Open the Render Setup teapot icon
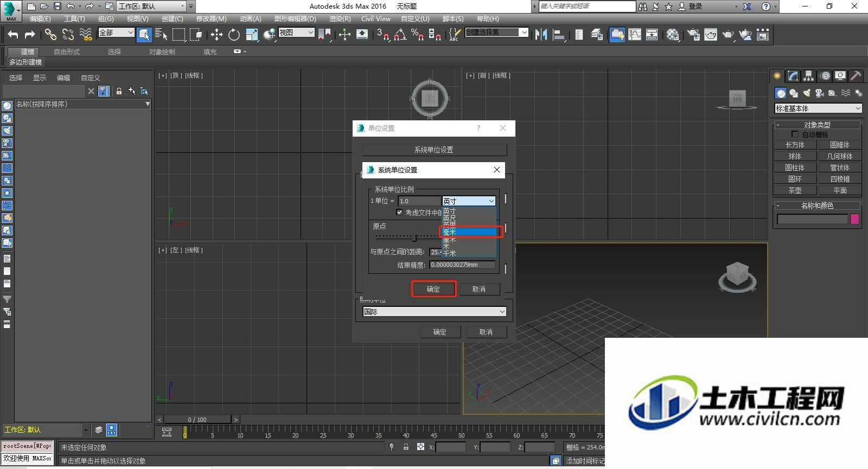The image size is (868, 469). tap(693, 35)
